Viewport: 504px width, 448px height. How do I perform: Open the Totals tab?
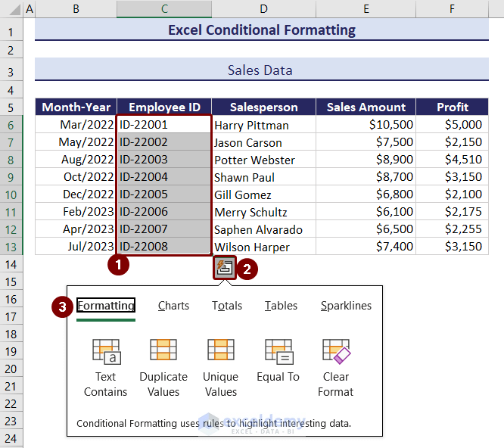pos(227,305)
